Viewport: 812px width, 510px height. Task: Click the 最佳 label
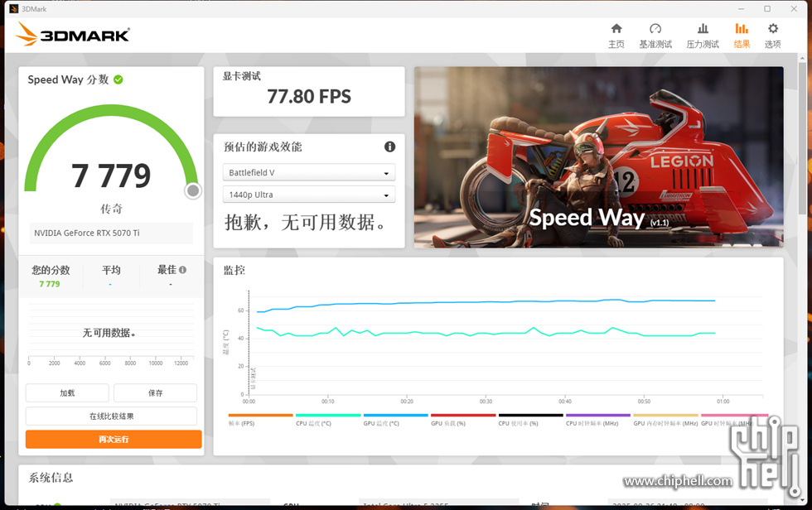click(x=167, y=270)
